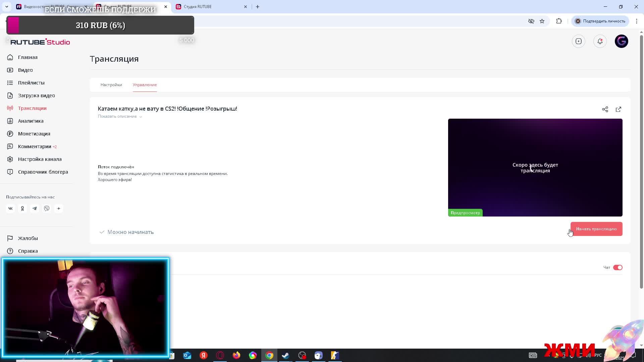
Task: Open Firefox in taskbar
Action: 236,355
